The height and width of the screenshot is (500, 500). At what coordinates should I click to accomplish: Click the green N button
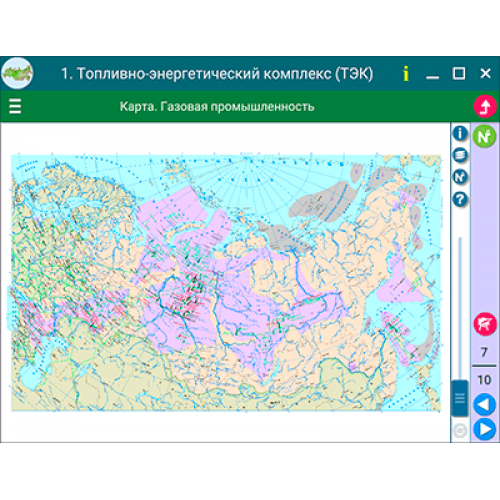[484, 136]
